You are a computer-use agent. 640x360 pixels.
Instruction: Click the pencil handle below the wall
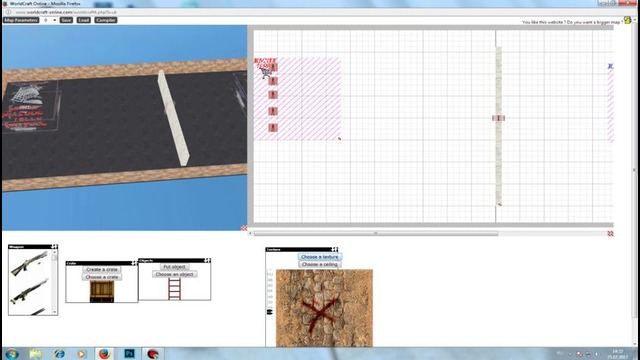500,204
